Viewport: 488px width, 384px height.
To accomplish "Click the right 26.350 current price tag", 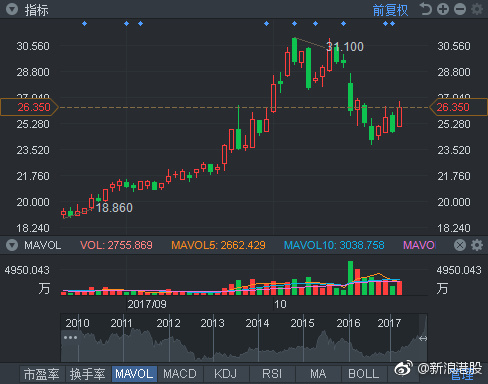I will 459,107.
